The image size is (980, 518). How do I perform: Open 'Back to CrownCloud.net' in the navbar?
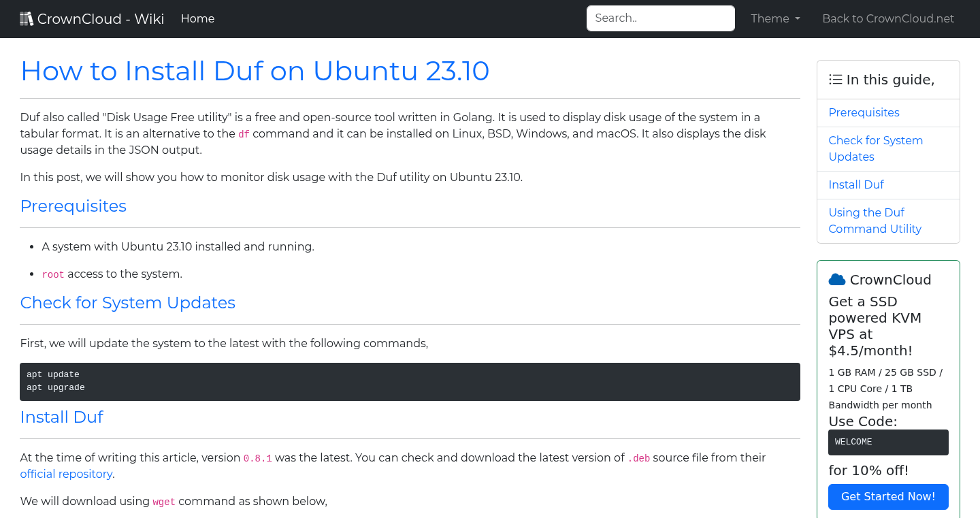(x=888, y=18)
